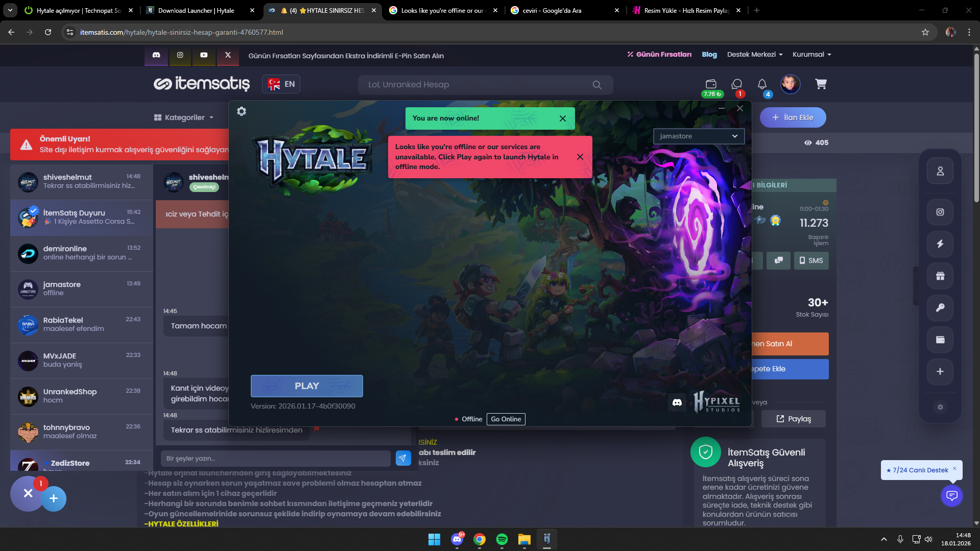Click the İlan Ekle button
The width and height of the screenshot is (980, 551).
[x=793, y=117]
